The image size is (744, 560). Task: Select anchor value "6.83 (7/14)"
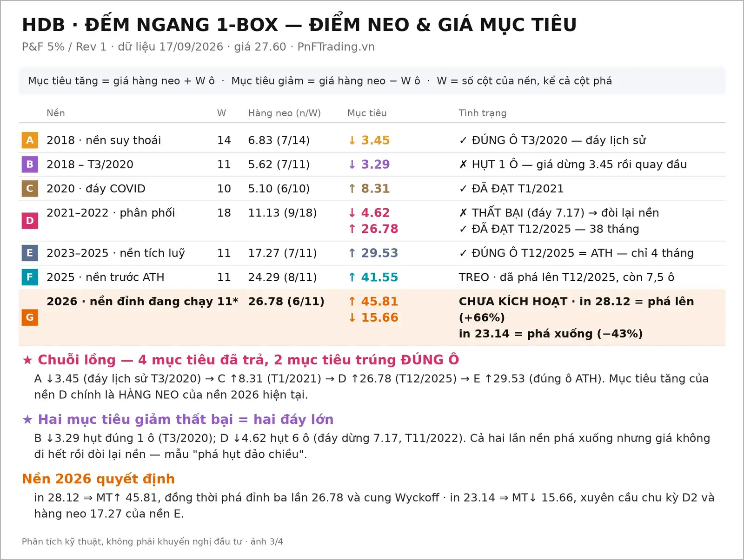pos(279,140)
